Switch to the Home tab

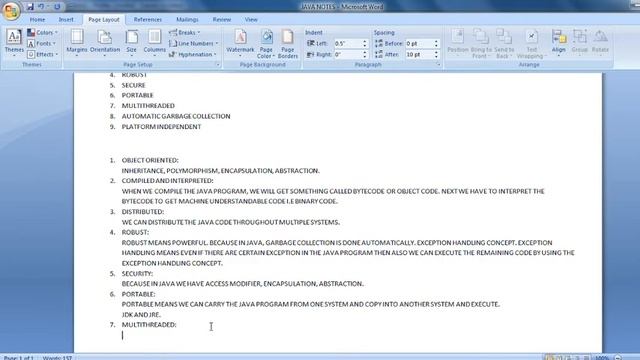point(37,19)
